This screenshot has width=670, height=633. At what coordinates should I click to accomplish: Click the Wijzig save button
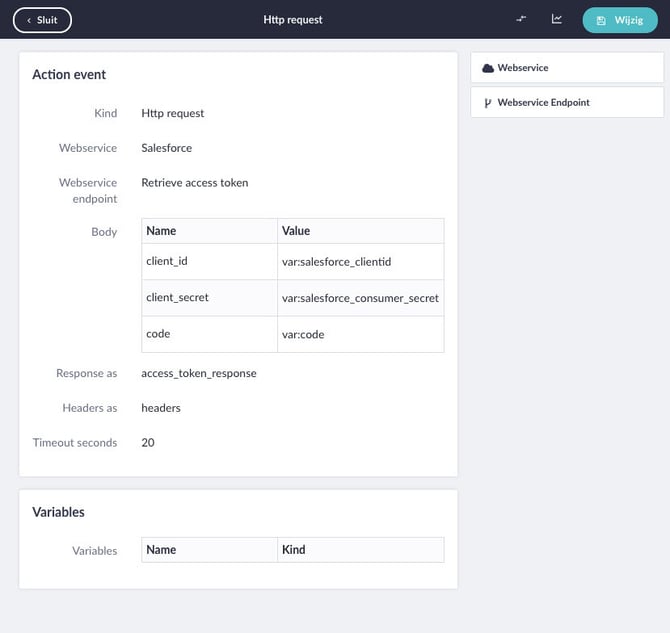[620, 20]
